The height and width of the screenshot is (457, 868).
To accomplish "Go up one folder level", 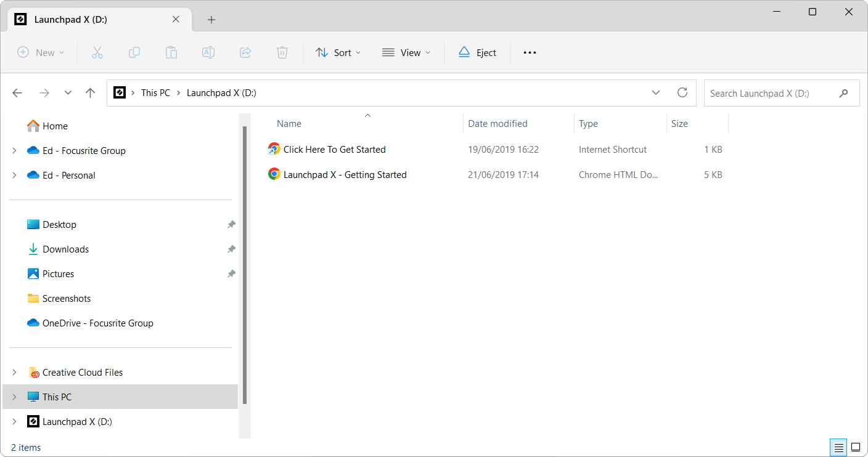I will (91, 93).
